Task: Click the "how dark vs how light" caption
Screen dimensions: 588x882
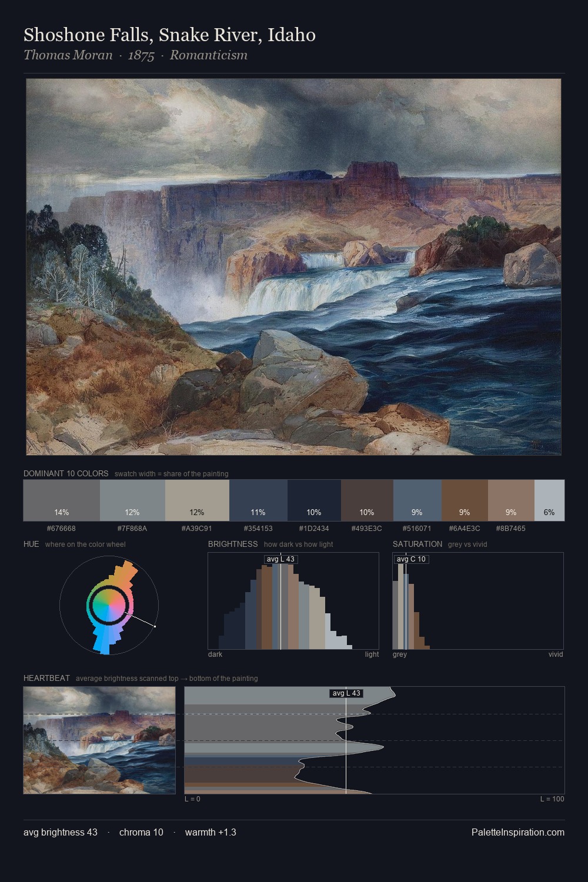Action: pyautogui.click(x=298, y=544)
